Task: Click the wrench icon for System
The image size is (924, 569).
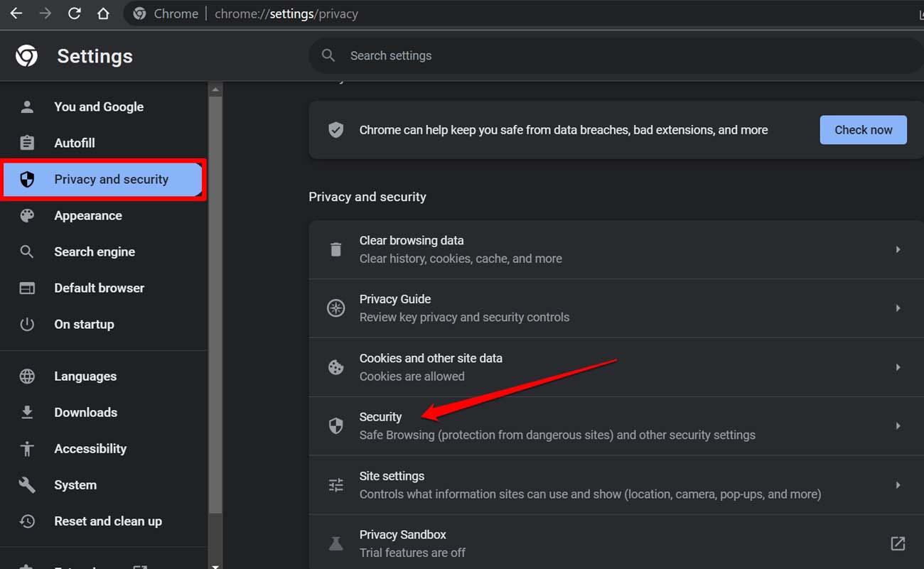Action: 27,484
